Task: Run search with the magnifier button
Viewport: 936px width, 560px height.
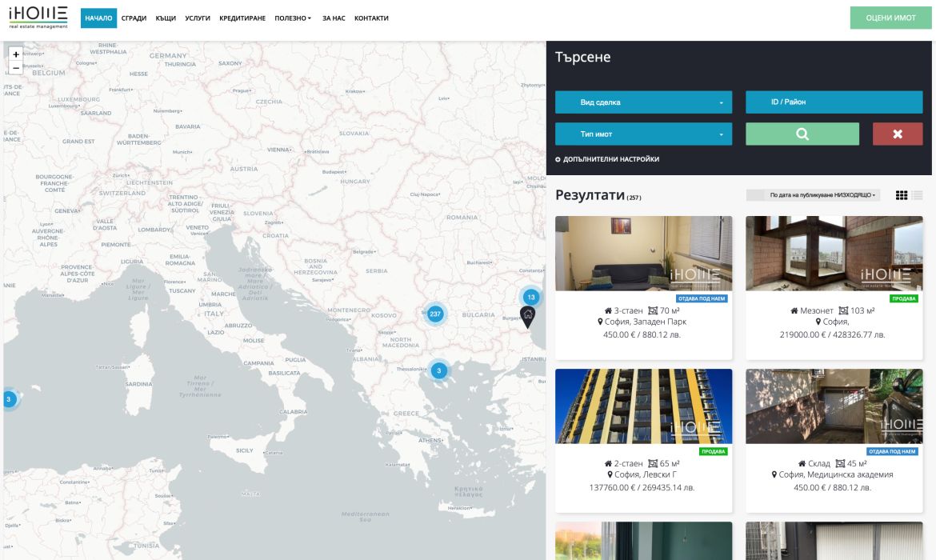Action: pyautogui.click(x=802, y=134)
